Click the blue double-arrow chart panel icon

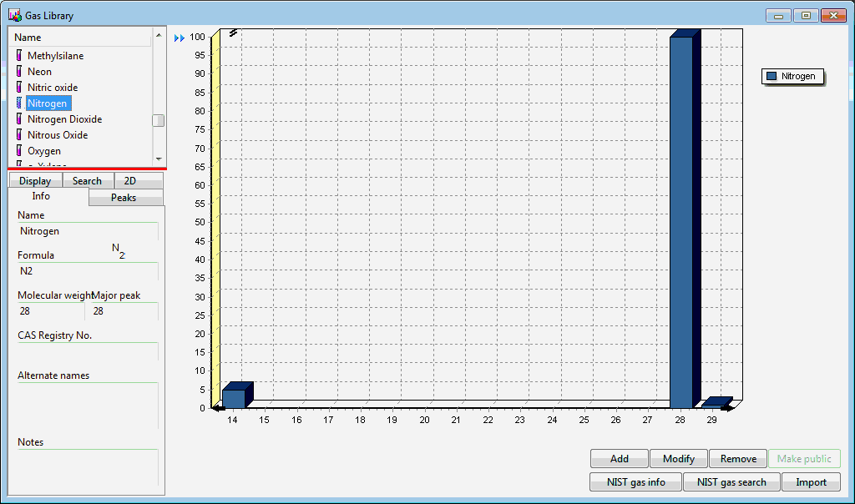(x=179, y=38)
